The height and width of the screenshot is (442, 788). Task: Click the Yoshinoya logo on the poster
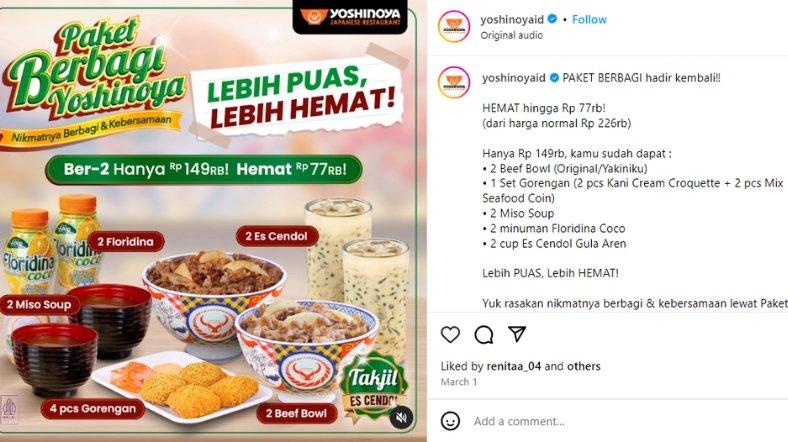[x=350, y=17]
